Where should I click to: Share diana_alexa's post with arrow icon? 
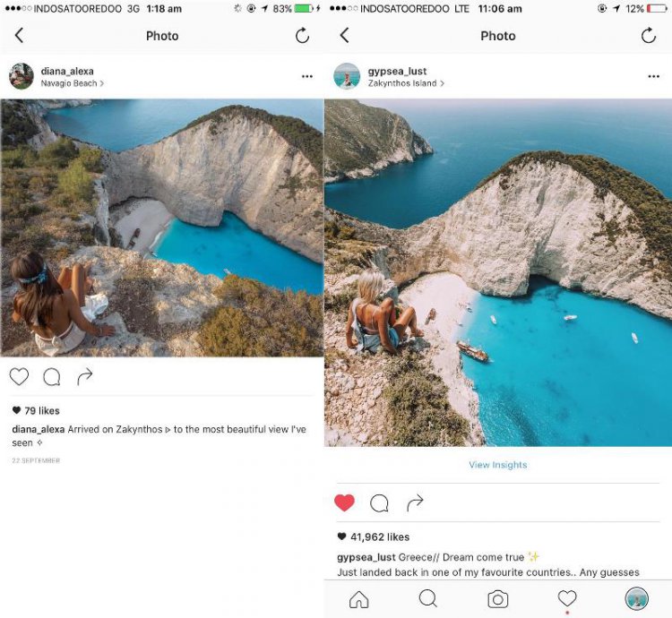pyautogui.click(x=85, y=376)
